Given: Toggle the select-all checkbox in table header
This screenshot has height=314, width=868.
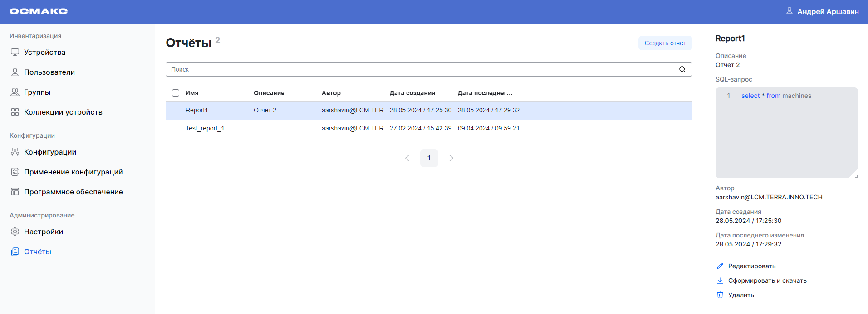Looking at the screenshot, I should click(176, 93).
